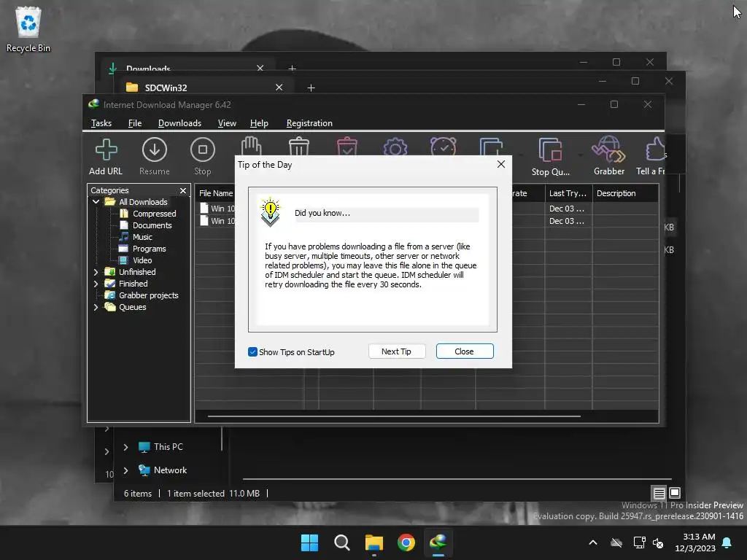Collapse the All Downloads tree node
This screenshot has height=560, width=747.
coord(96,202)
